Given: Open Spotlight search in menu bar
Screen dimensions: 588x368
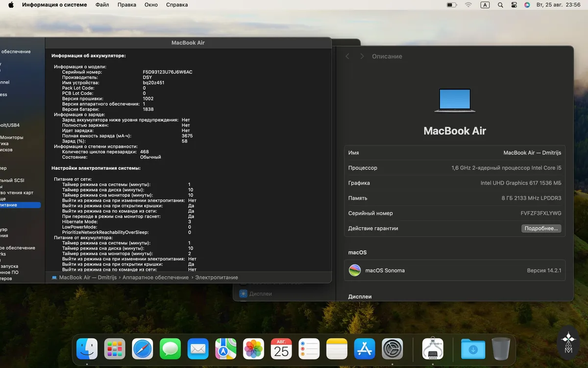Looking at the screenshot, I should click(x=500, y=5).
